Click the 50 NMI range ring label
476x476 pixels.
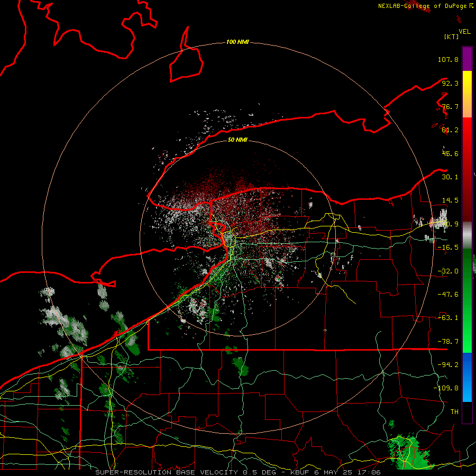click(237, 140)
